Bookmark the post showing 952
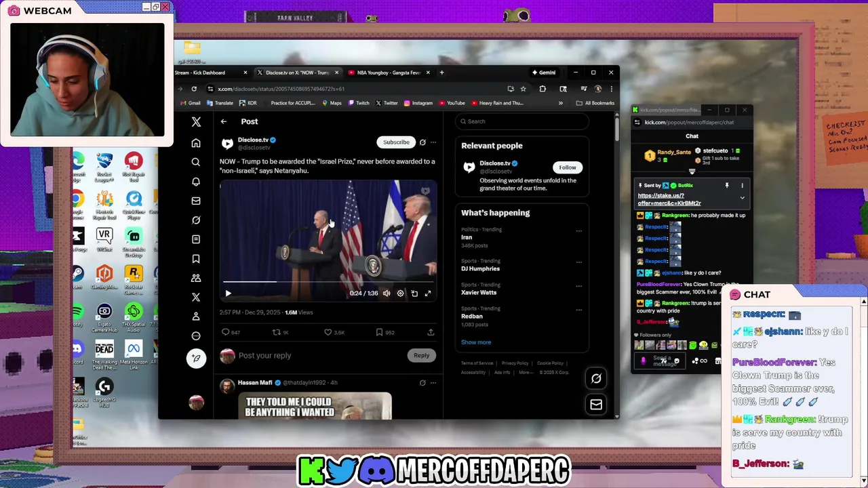868x488 pixels. pos(379,332)
